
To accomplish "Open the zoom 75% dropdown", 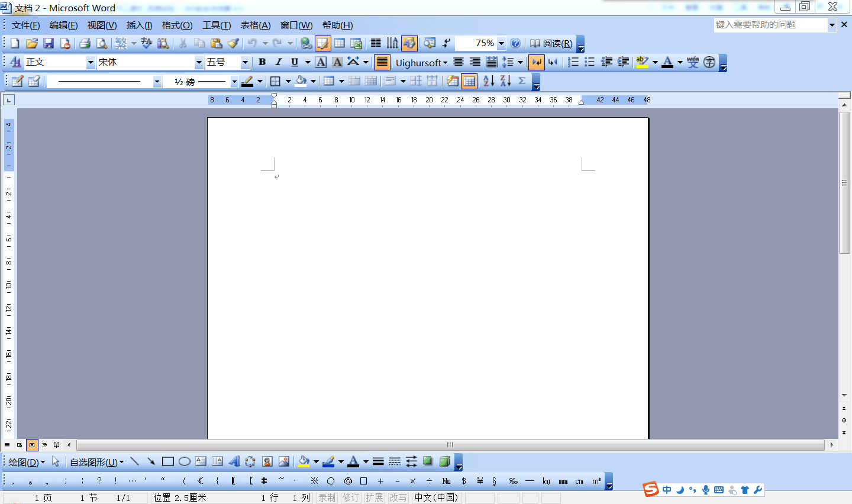I will tap(501, 43).
